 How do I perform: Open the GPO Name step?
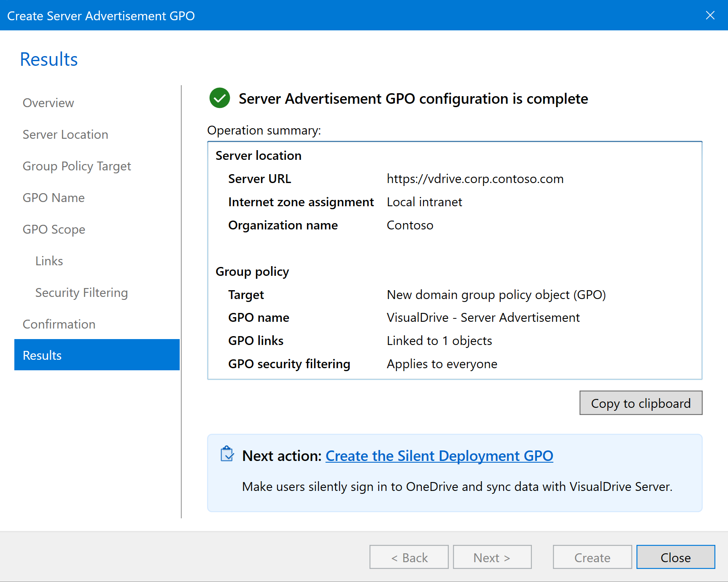(x=54, y=198)
